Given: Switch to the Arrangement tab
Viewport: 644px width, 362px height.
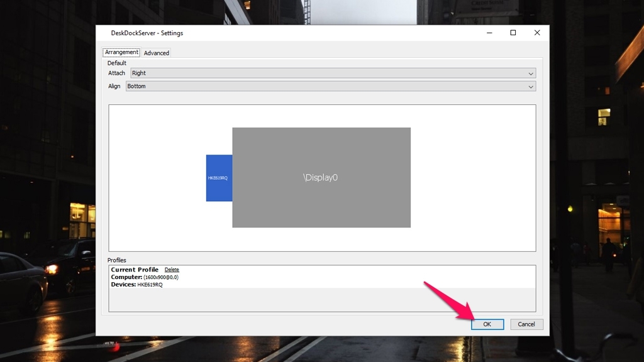Looking at the screenshot, I should 121,52.
